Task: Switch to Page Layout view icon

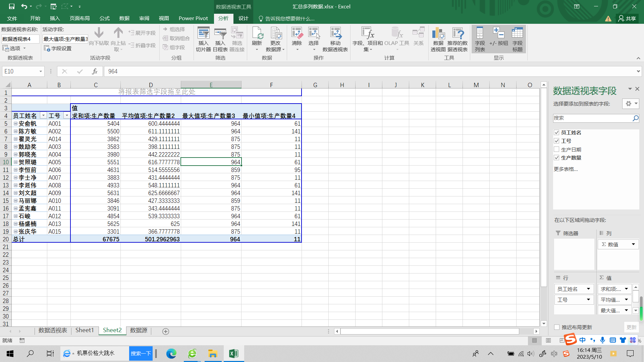Action: pos(548,341)
